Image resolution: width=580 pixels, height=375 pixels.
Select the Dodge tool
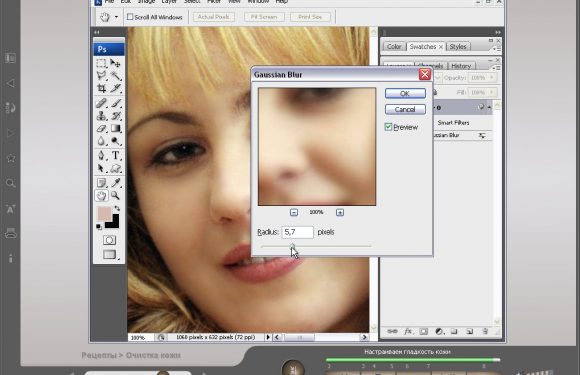(116, 141)
